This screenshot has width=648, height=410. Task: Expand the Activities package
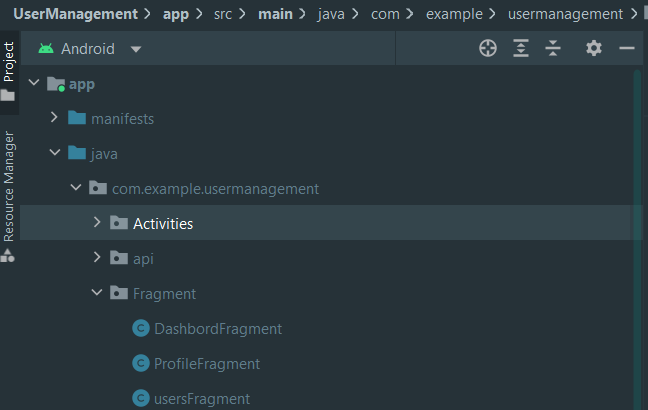point(97,223)
